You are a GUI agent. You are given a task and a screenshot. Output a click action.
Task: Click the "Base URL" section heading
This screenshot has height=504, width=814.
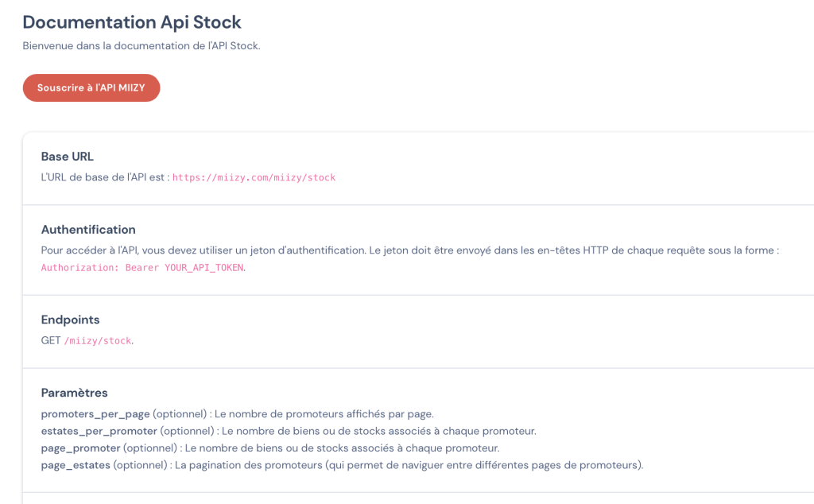pyautogui.click(x=68, y=157)
